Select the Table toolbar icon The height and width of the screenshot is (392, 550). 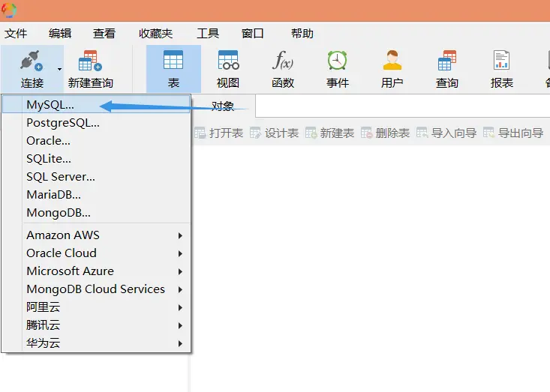pos(173,60)
